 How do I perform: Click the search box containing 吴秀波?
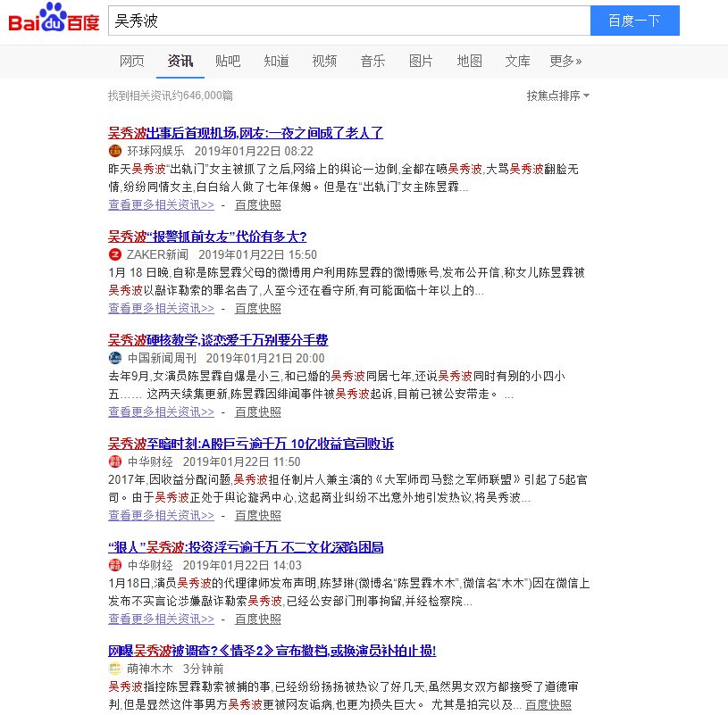[x=349, y=21]
